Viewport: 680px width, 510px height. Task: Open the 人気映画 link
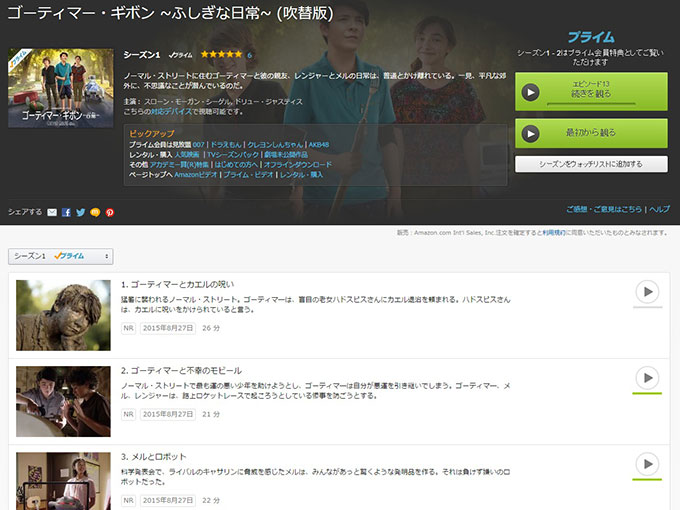pyautogui.click(x=187, y=154)
